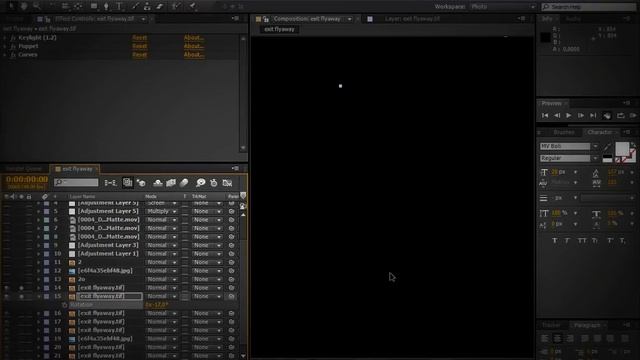Open Mode dropdown for layer 5 (Multiply)
The height and width of the screenshot is (360, 640).
click(161, 211)
